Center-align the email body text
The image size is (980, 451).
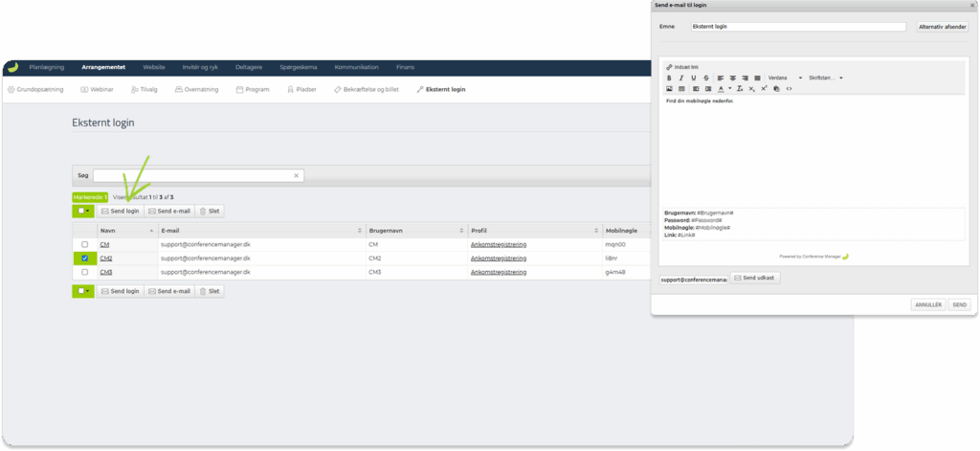pos(732,78)
